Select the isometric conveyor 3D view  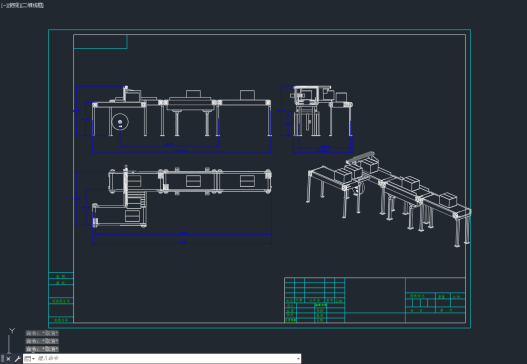coord(389,199)
